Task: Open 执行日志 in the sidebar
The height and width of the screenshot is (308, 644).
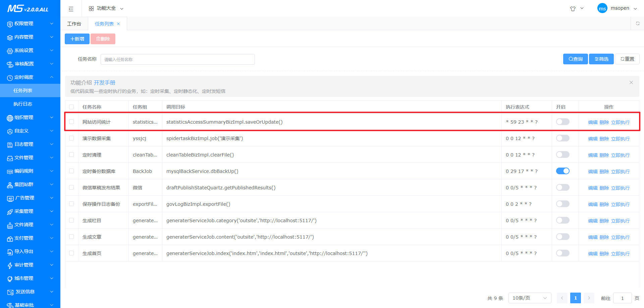Action: point(23,104)
